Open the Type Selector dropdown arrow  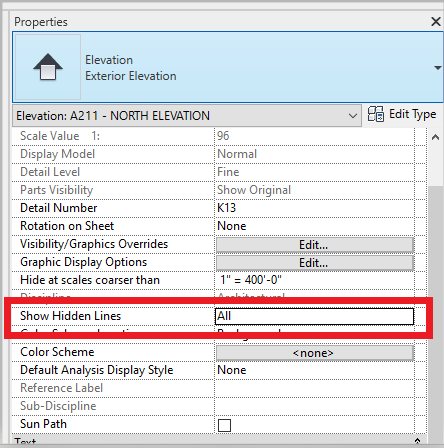[437, 68]
